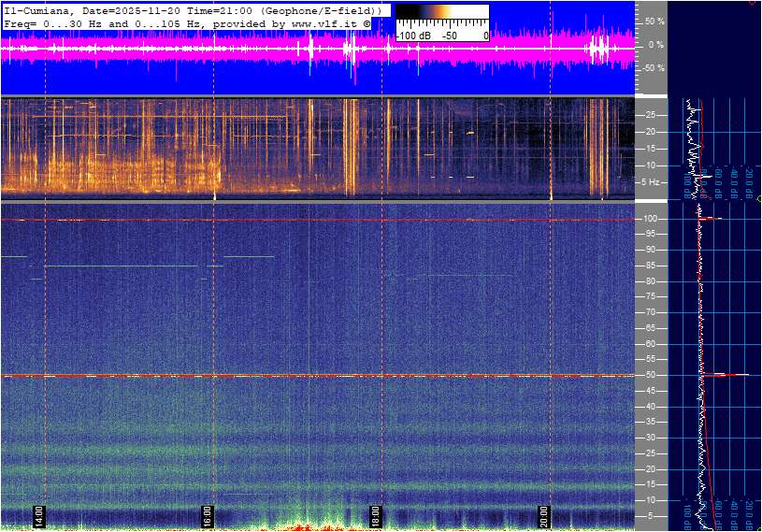Click the green circle marker on right edge
This screenshot has height=532, width=762.
[758, 199]
